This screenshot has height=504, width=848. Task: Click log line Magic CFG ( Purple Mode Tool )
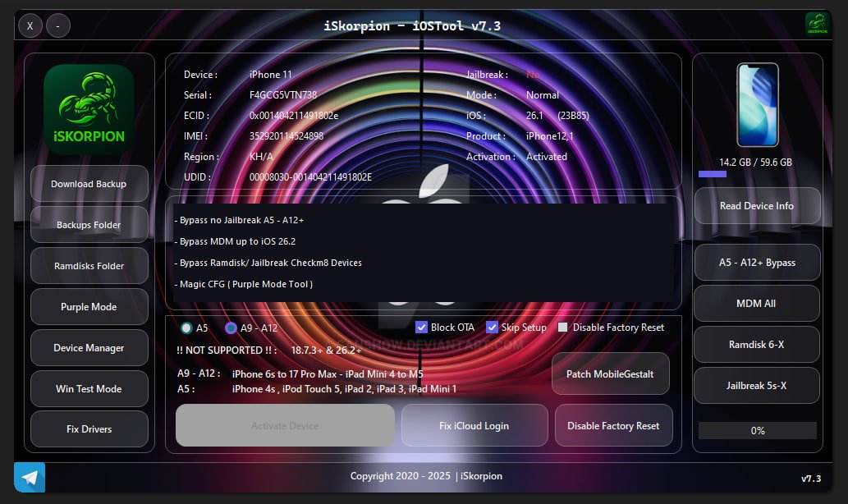pos(243,284)
